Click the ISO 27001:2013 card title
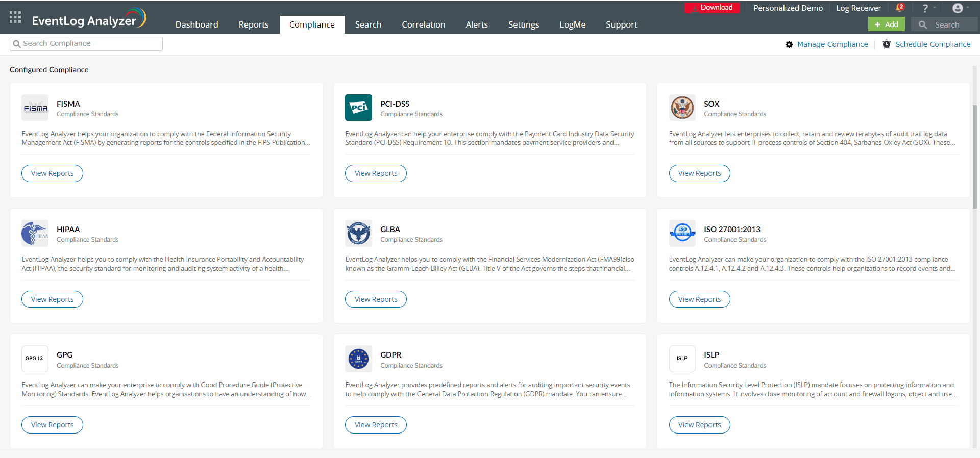 (x=732, y=230)
